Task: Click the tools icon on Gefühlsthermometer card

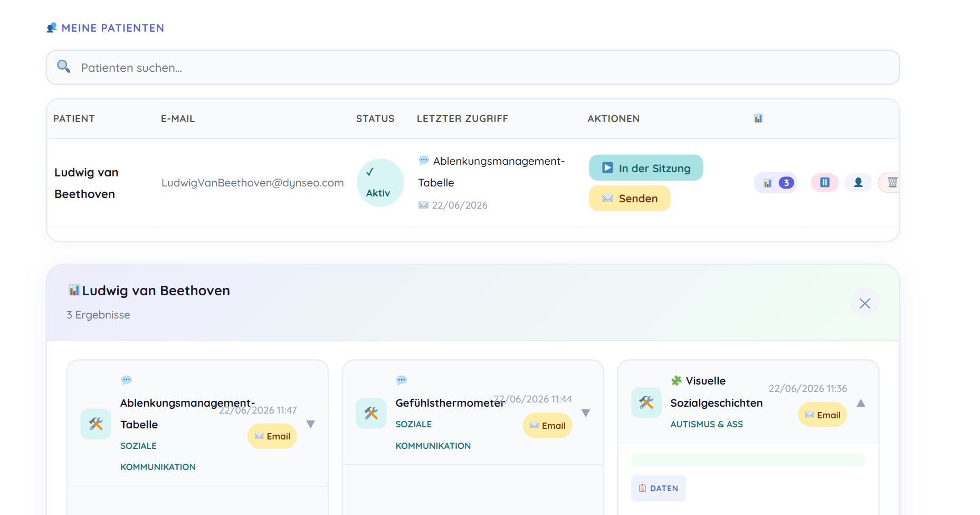Action: click(371, 413)
